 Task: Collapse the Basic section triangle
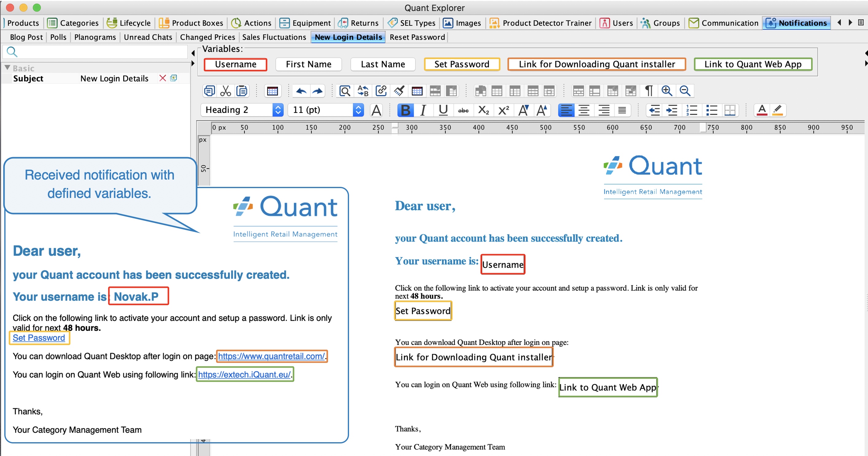7,68
